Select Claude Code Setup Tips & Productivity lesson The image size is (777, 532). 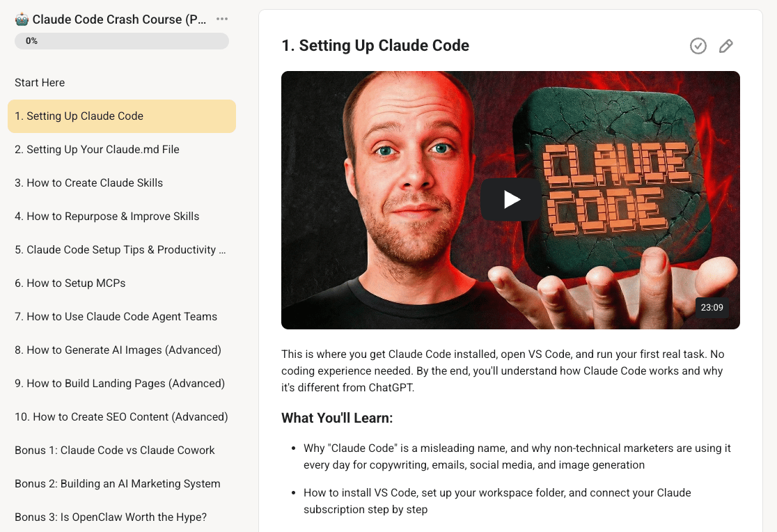[x=121, y=250]
